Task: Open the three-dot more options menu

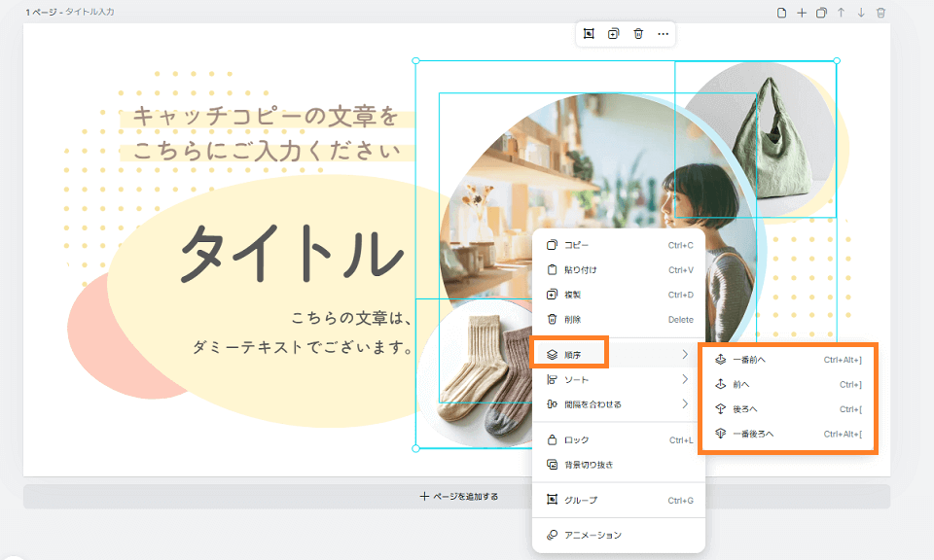Action: click(663, 34)
